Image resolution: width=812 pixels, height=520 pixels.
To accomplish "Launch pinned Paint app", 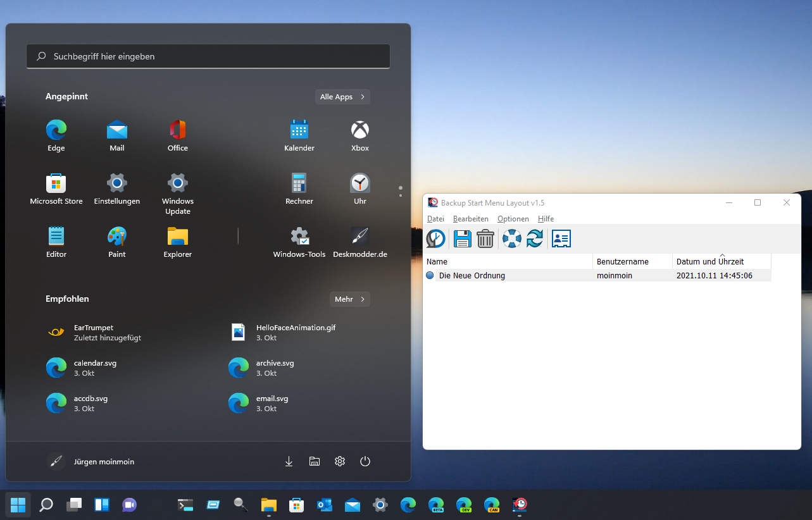I will pyautogui.click(x=117, y=242).
